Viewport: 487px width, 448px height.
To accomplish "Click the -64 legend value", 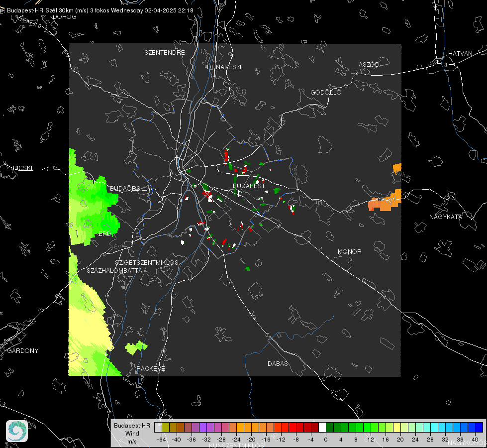I will pyautogui.click(x=162, y=440).
